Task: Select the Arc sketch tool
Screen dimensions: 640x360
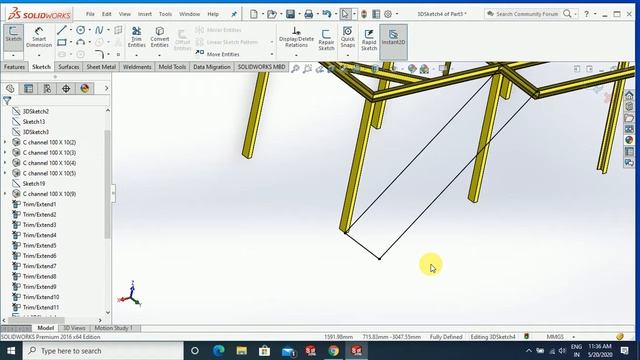Action: (80, 42)
